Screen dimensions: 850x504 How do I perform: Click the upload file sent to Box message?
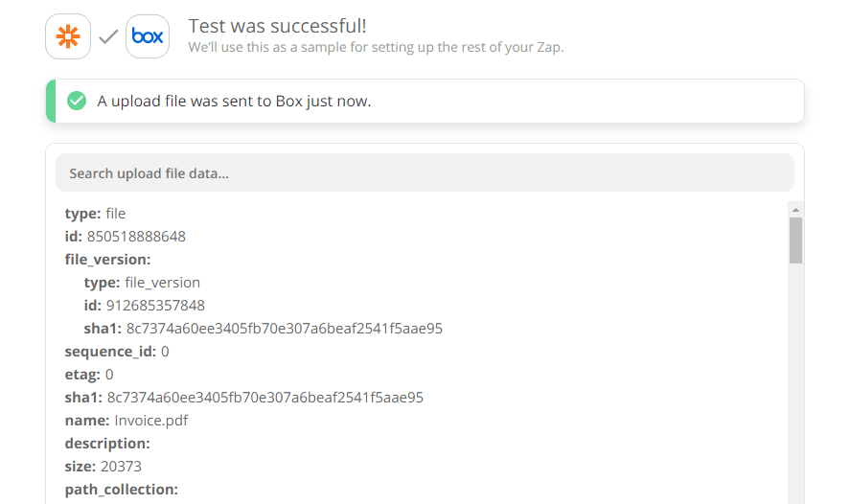pyautogui.click(x=234, y=101)
